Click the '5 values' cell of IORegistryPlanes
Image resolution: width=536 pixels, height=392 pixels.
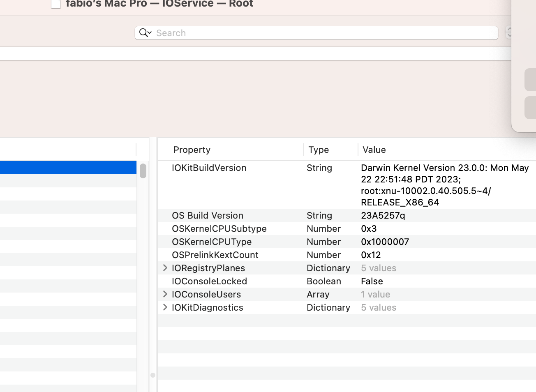point(379,268)
